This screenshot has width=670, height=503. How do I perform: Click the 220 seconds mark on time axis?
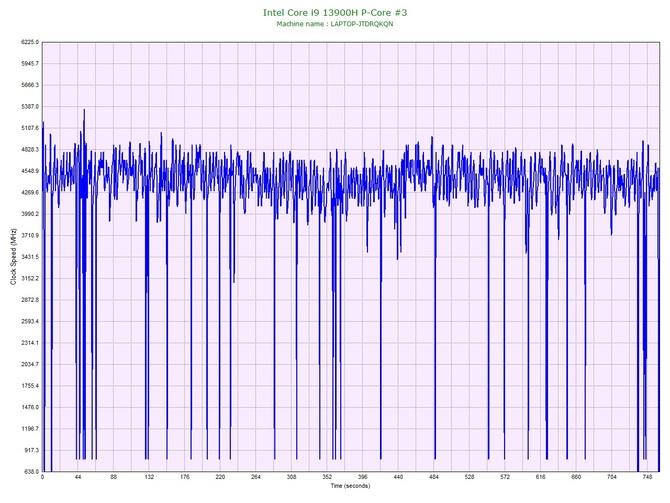pyautogui.click(x=220, y=478)
